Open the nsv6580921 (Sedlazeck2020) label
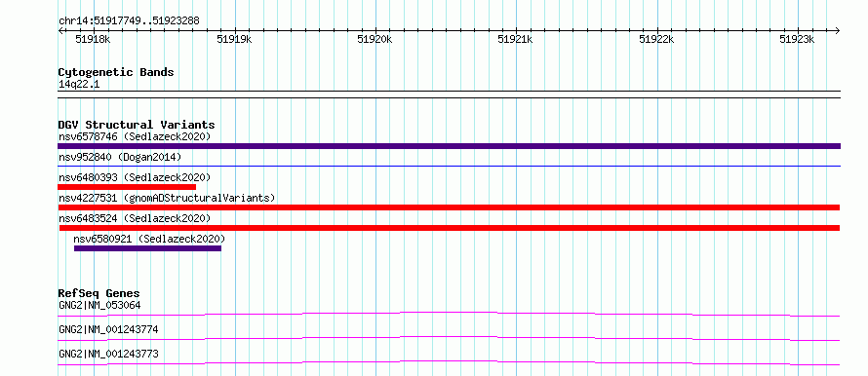 click(x=149, y=239)
